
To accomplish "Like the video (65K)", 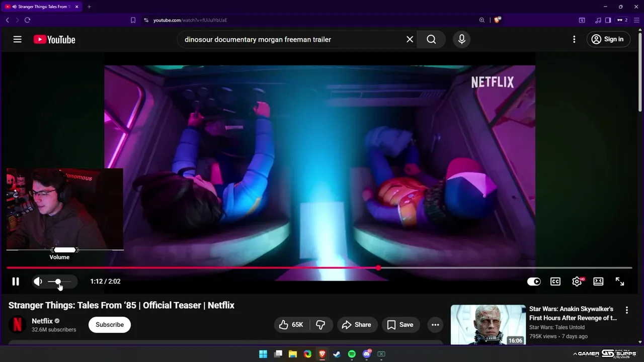I will coord(291,325).
